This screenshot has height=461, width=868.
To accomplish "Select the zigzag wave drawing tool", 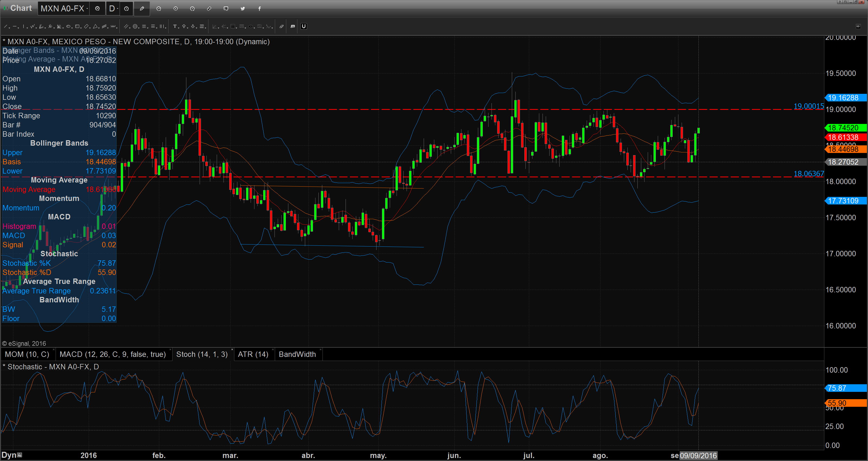I will point(32,26).
